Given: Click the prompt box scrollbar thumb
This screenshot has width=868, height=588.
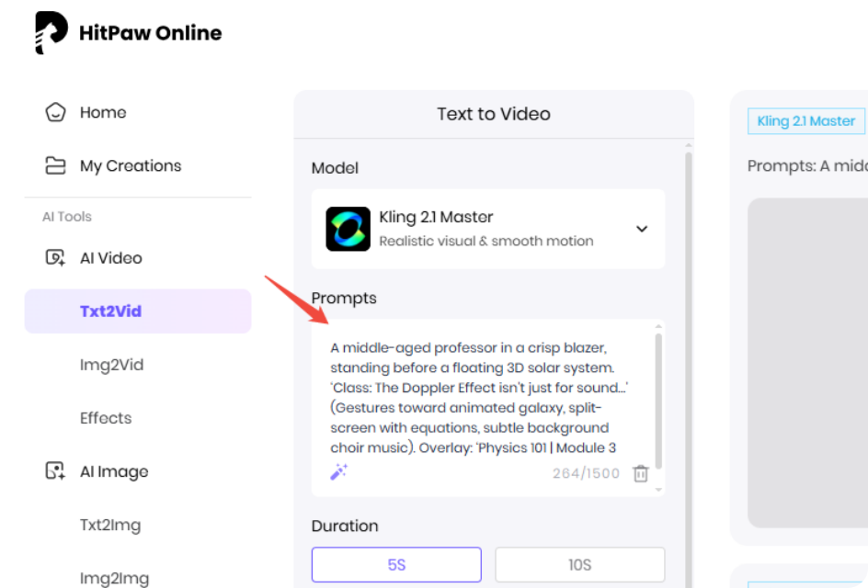Looking at the screenshot, I should pyautogui.click(x=658, y=401).
